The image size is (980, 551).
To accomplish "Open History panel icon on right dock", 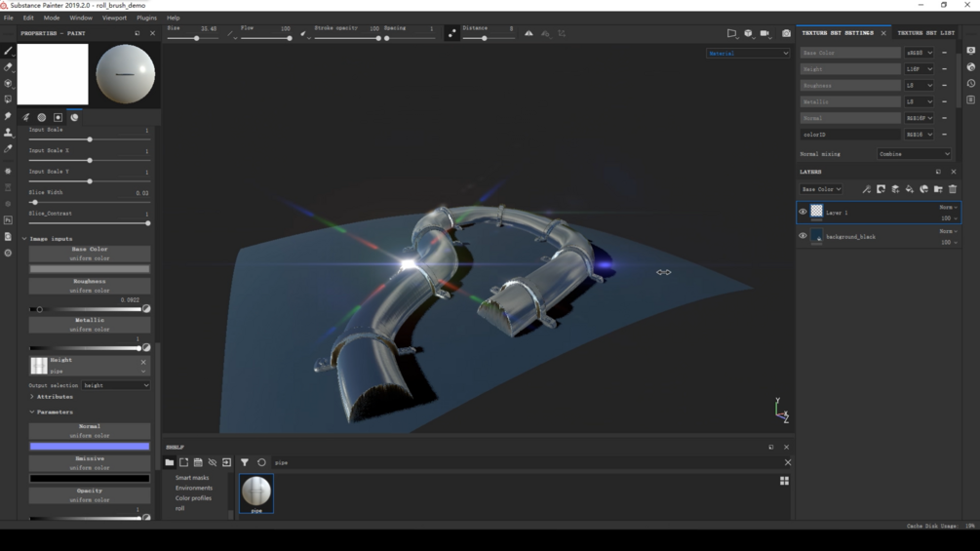I will coord(970,83).
